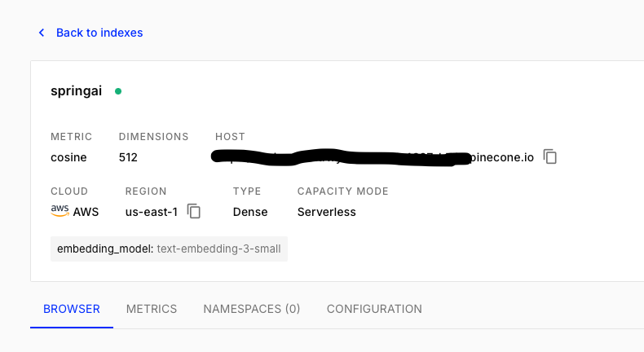Click the springai index name
Screen dimensions: 644x352
tap(76, 91)
